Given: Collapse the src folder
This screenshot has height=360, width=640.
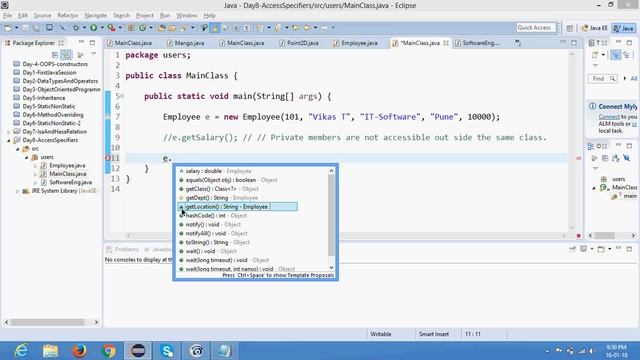Looking at the screenshot, I should coord(18,149).
